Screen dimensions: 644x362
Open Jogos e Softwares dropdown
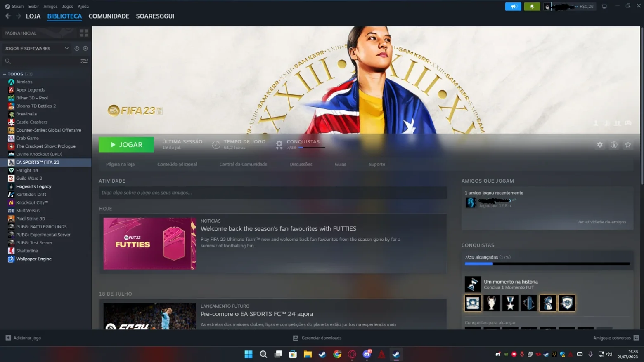point(36,49)
